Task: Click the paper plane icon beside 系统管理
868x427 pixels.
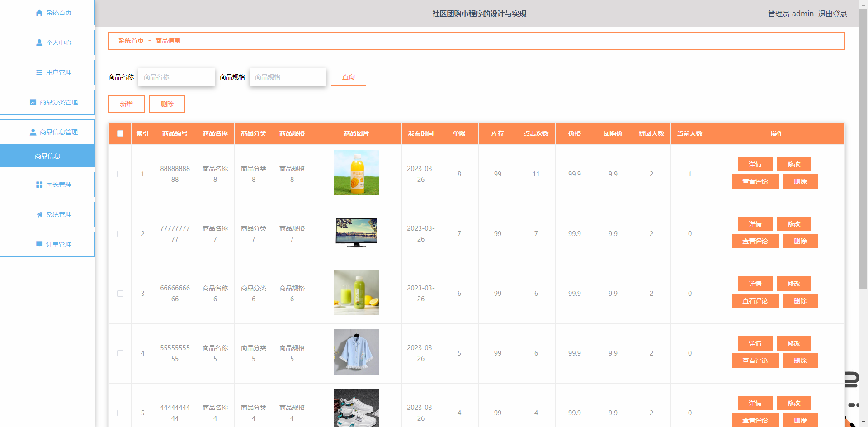Action: coord(39,214)
